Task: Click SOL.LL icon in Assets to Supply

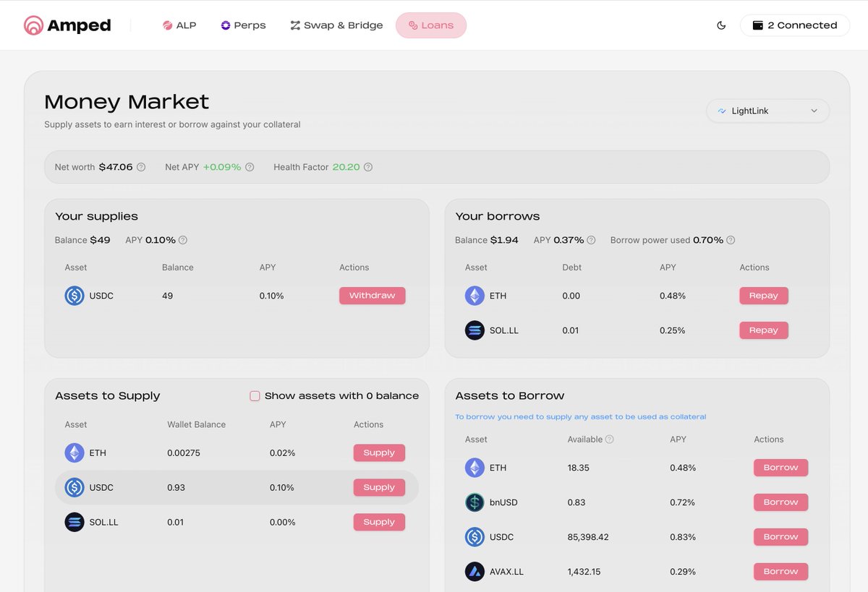Action: point(75,522)
